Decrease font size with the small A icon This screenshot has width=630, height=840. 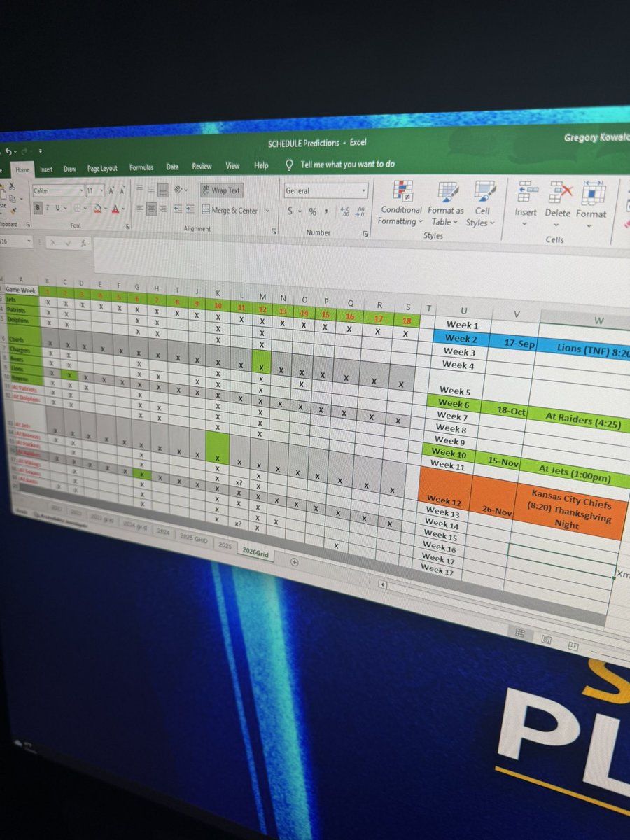pos(122,190)
